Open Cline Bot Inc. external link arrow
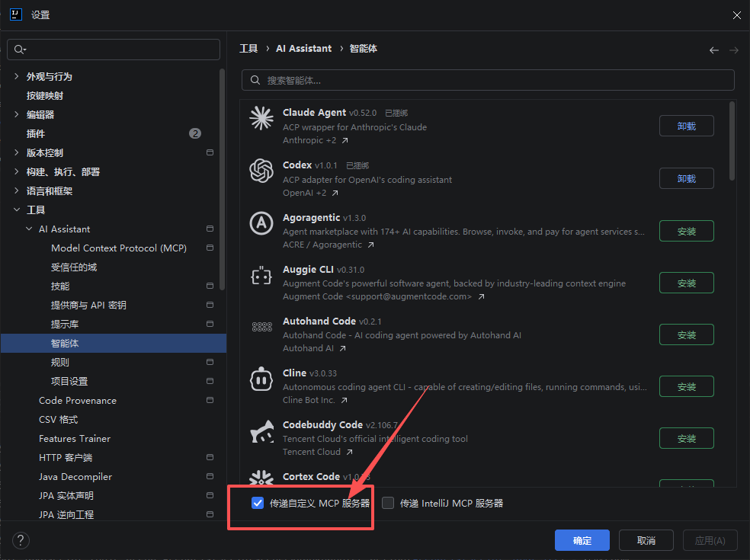750x560 pixels. 344,400
